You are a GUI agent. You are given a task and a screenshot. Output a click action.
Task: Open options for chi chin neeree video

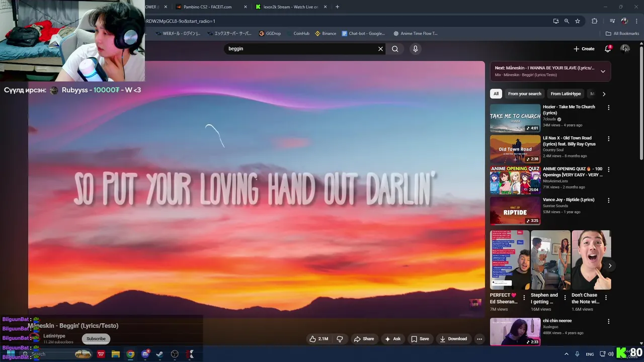tap(608, 321)
